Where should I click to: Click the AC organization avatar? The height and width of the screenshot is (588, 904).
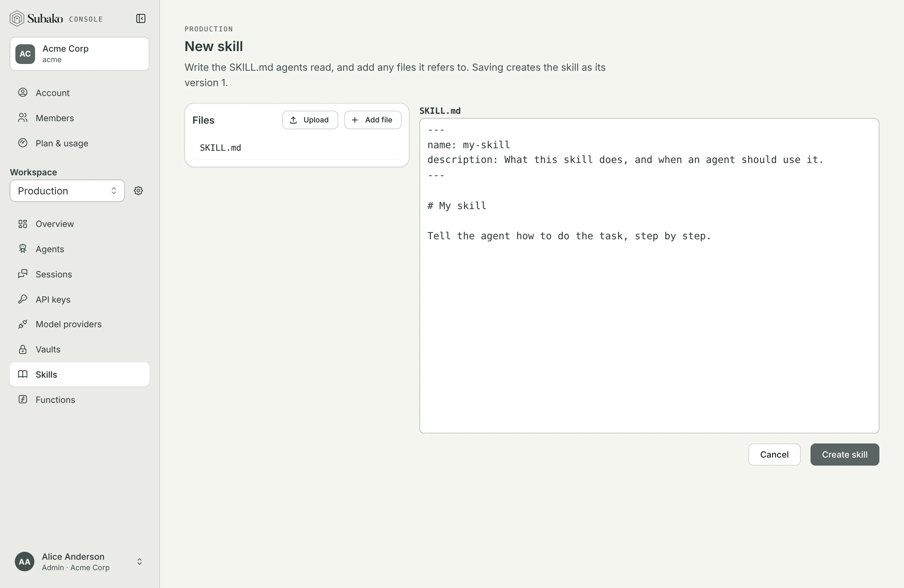(25, 54)
